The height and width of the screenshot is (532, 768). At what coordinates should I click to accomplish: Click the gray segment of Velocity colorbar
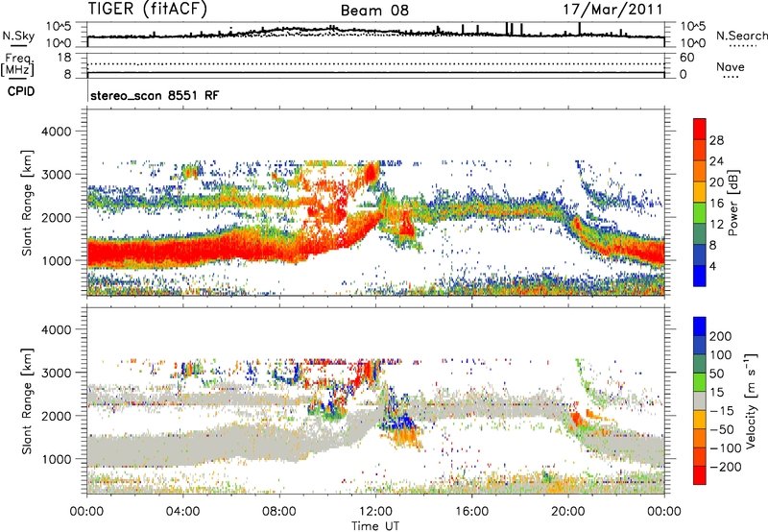tap(700, 401)
